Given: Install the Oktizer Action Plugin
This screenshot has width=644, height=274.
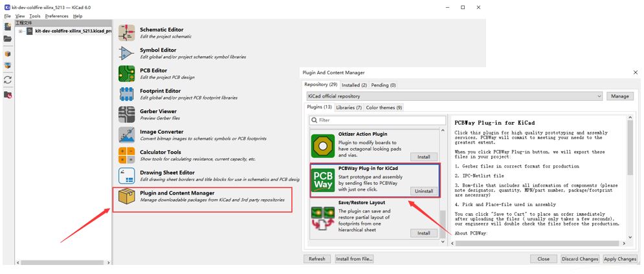Looking at the screenshot, I should [x=423, y=157].
